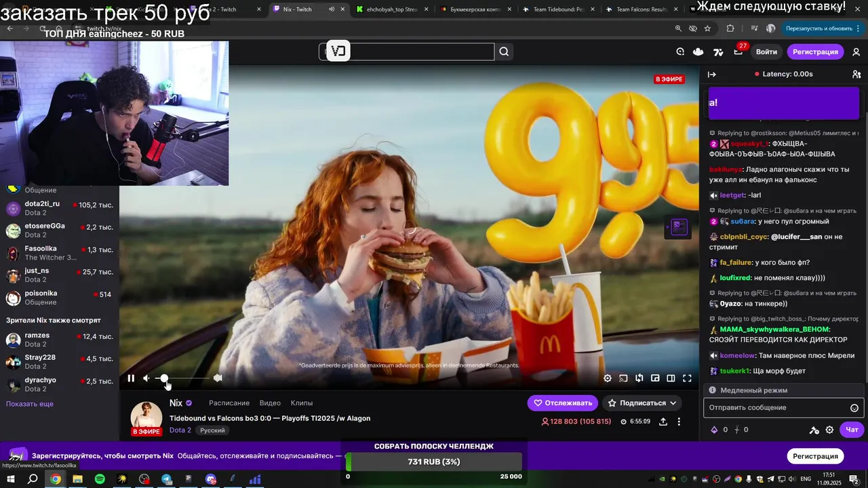
Task: Open emote picker in chat input
Action: (854, 408)
